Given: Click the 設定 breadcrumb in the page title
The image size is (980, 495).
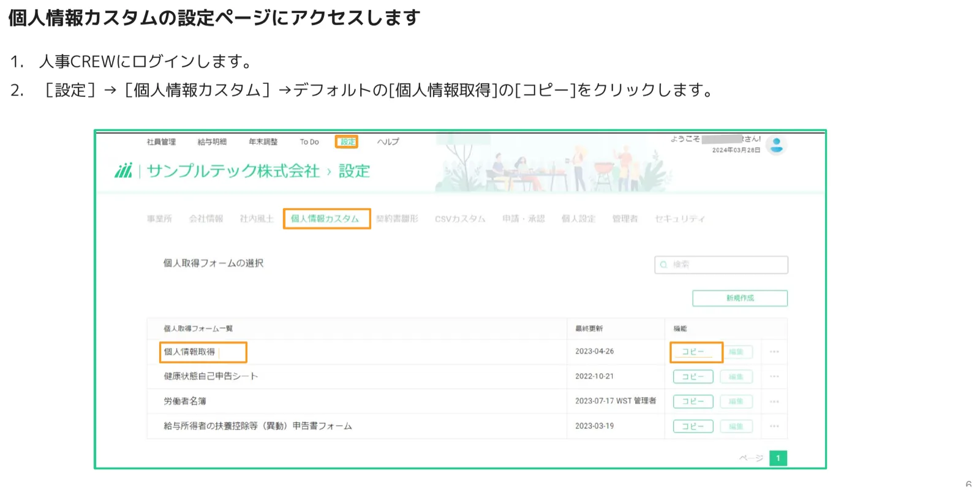Looking at the screenshot, I should (x=354, y=171).
